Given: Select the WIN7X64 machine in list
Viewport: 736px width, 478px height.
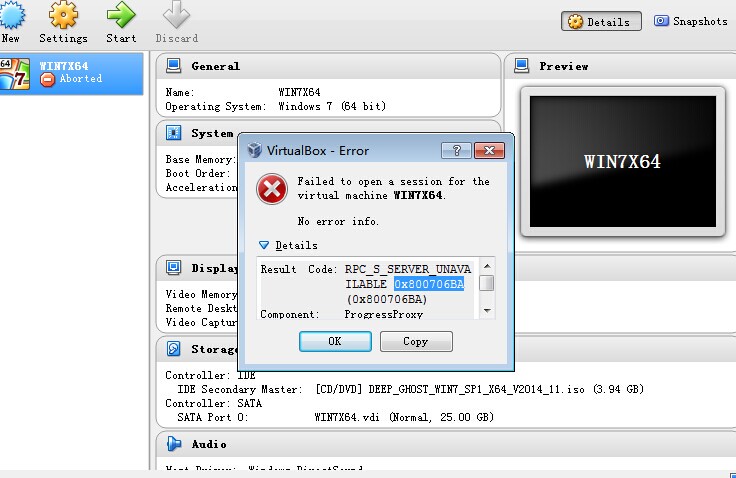Looking at the screenshot, I should [71, 74].
